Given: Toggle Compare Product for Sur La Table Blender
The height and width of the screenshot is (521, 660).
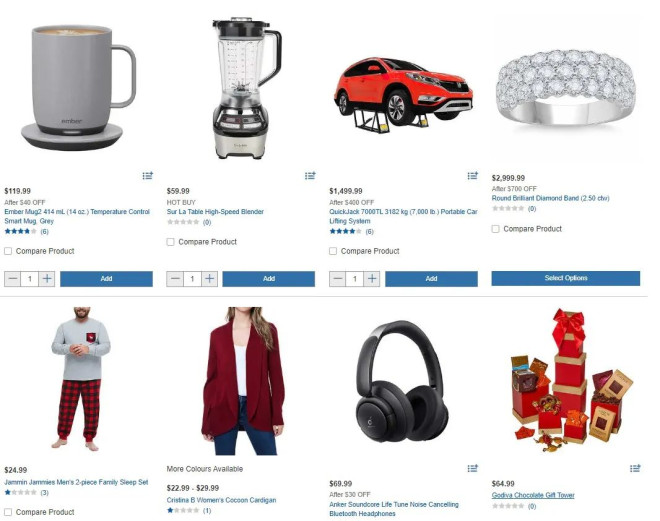Looking at the screenshot, I should pos(170,242).
